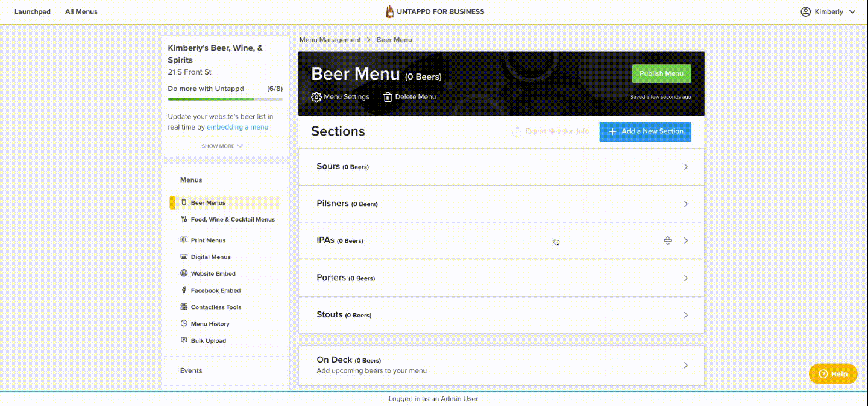The width and height of the screenshot is (868, 406).
Task: Expand the Pilsners section chevron
Action: click(x=686, y=204)
